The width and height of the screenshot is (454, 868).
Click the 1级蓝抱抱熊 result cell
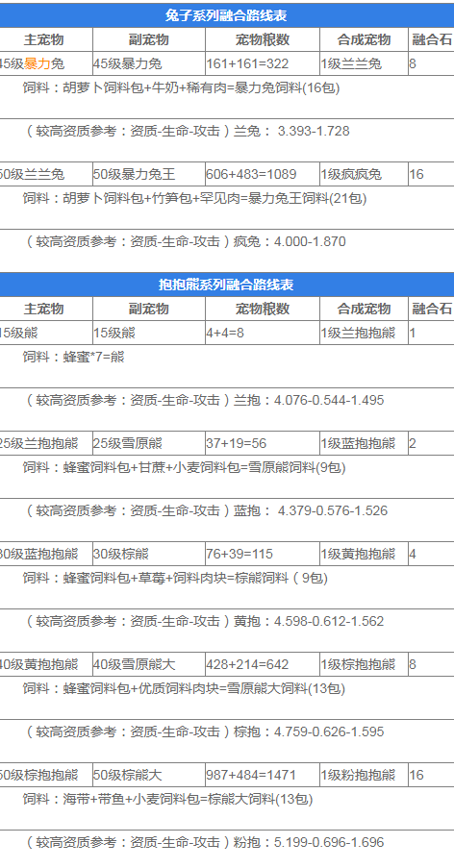[x=364, y=443]
